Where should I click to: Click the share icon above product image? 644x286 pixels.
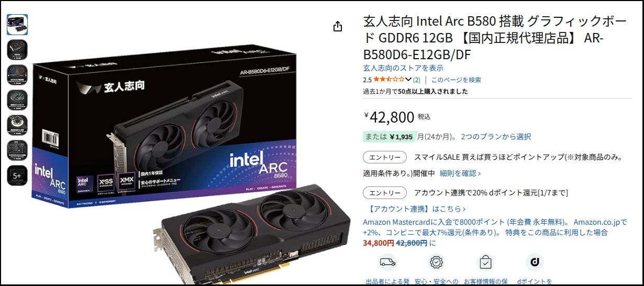338,26
